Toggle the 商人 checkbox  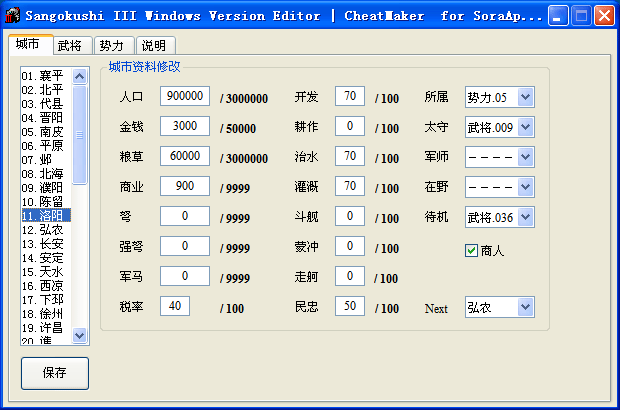[472, 251]
